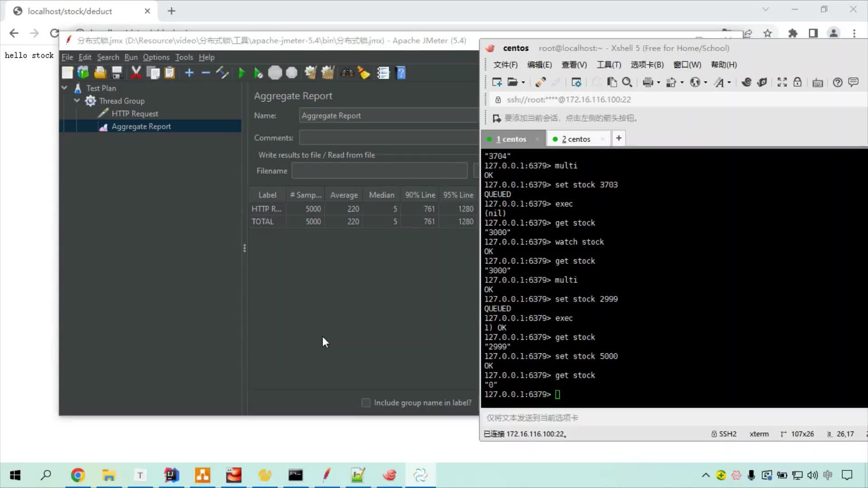Click the Add component icon in toolbar

point(189,73)
